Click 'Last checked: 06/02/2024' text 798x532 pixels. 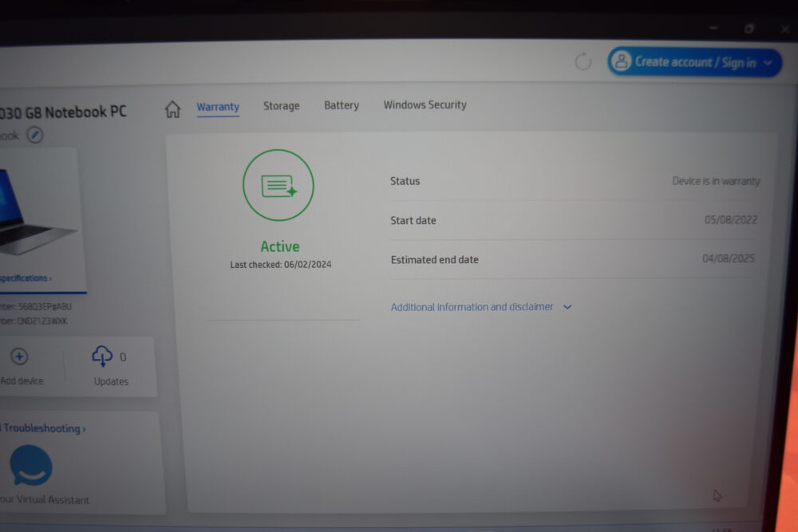[280, 265]
